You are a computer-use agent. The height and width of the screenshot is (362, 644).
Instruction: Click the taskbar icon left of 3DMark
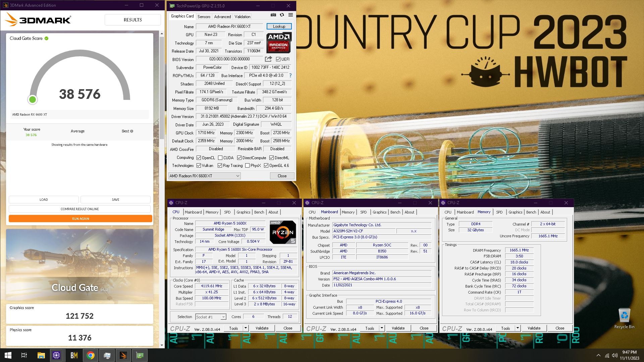pyautogui.click(x=107, y=355)
